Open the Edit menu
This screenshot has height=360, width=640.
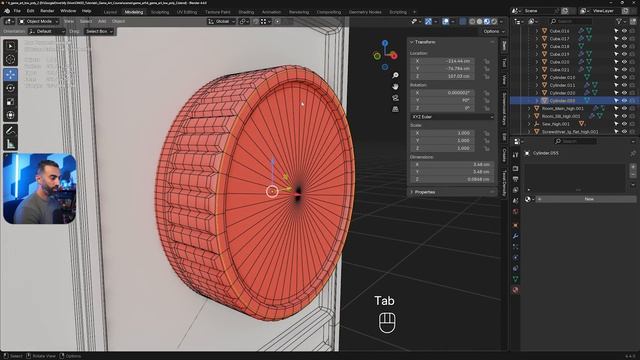[31, 11]
